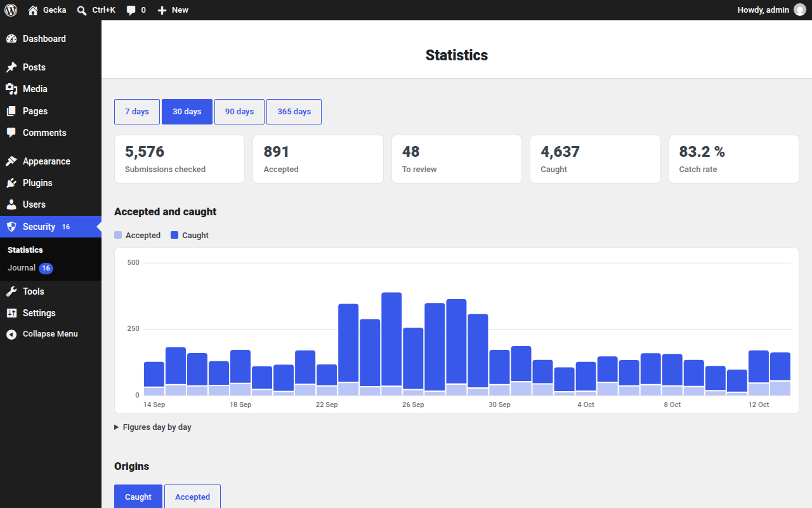Click the Accepted and caught heading
The height and width of the screenshot is (508, 812).
(166, 212)
